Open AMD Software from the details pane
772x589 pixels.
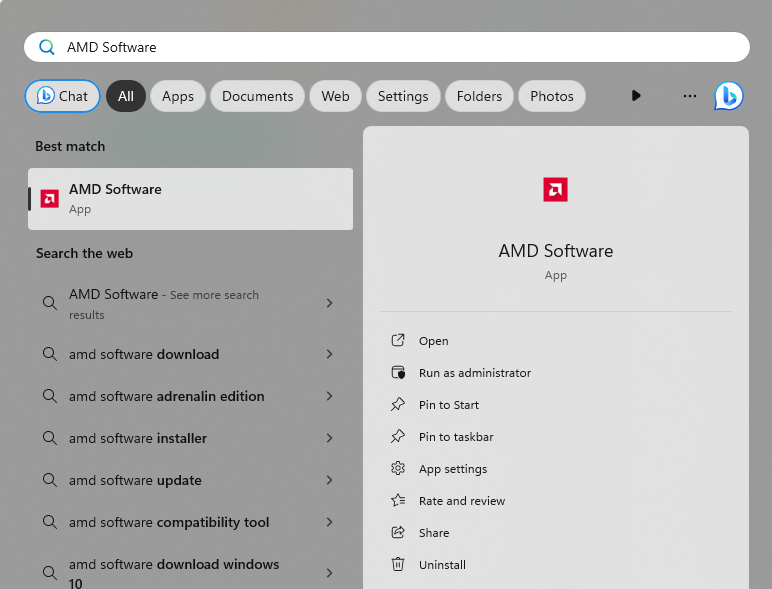click(x=433, y=341)
